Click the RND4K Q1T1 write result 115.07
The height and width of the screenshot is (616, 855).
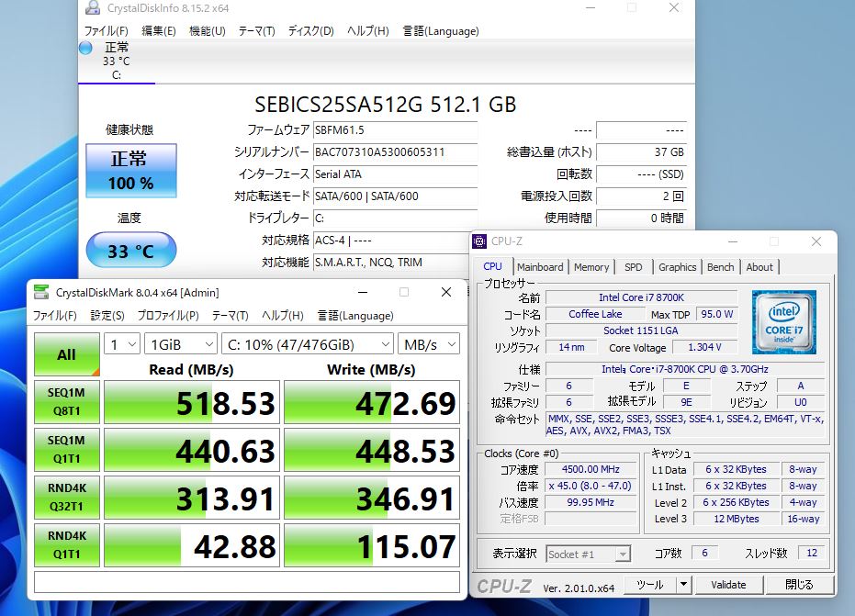coord(372,545)
